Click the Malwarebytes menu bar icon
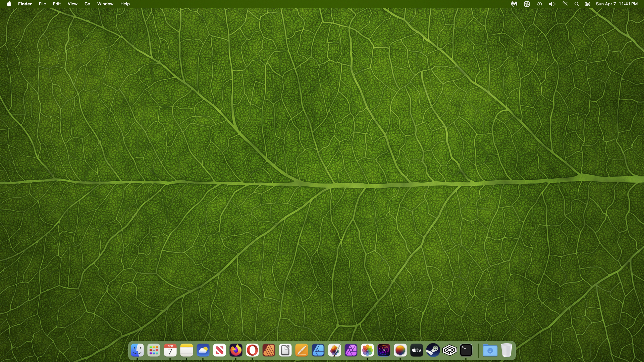The image size is (644, 362). click(x=514, y=4)
